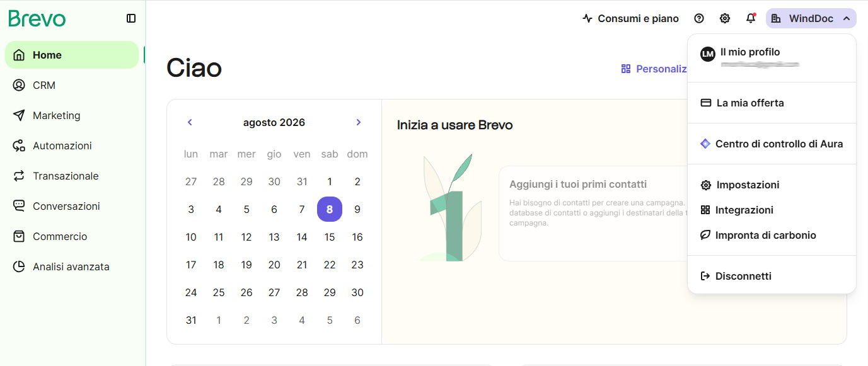
Task: Click the card icon beside La mia offerta
Action: 706,103
